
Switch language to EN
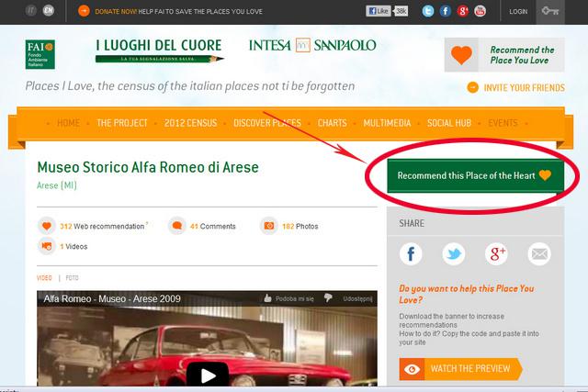click(x=49, y=10)
